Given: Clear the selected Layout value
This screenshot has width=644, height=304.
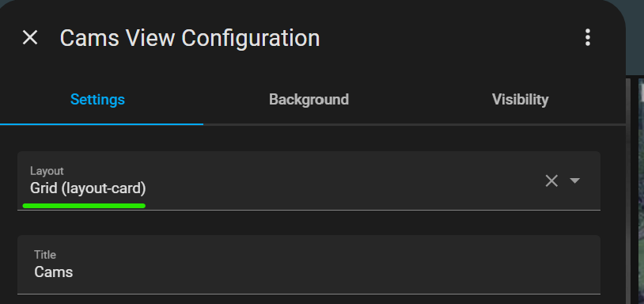Looking at the screenshot, I should pyautogui.click(x=551, y=180).
